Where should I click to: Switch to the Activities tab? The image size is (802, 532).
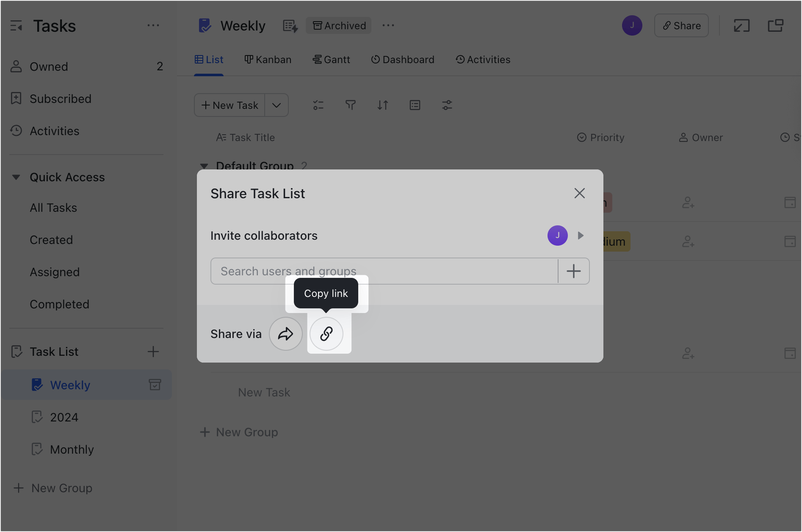[x=483, y=60]
